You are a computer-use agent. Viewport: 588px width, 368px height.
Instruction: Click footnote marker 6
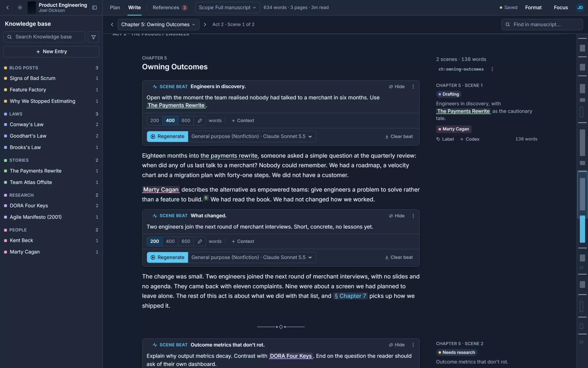(206, 198)
